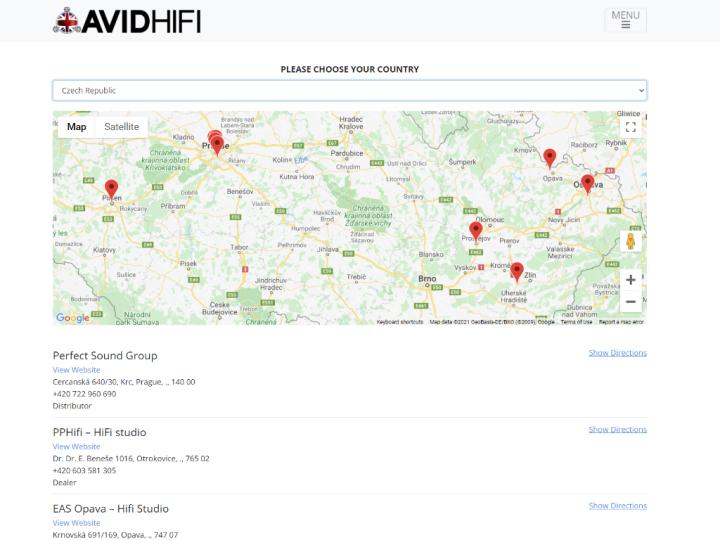720x540 pixels.
Task: Click the PPHifi – HiFi studio heading
Action: pos(100,432)
